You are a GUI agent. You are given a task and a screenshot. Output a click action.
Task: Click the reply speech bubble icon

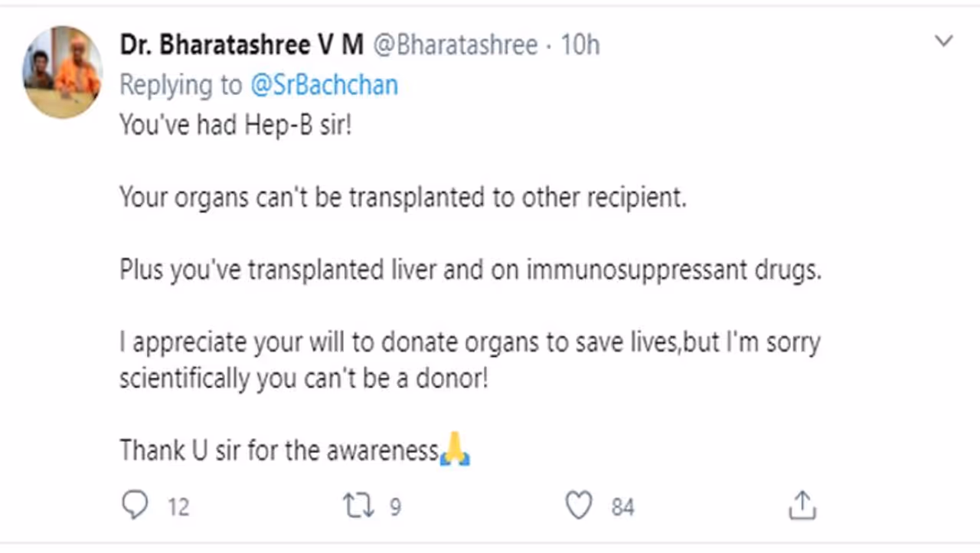135,506
